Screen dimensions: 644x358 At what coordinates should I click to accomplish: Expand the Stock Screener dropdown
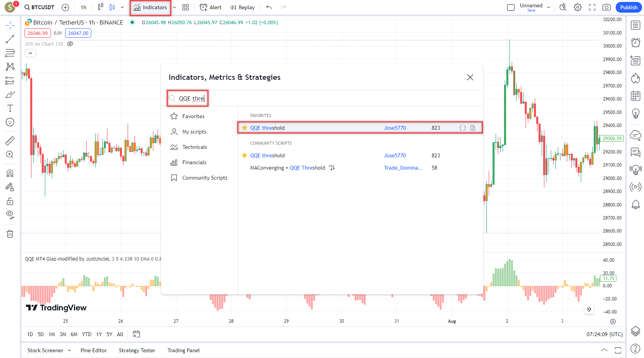click(x=69, y=350)
